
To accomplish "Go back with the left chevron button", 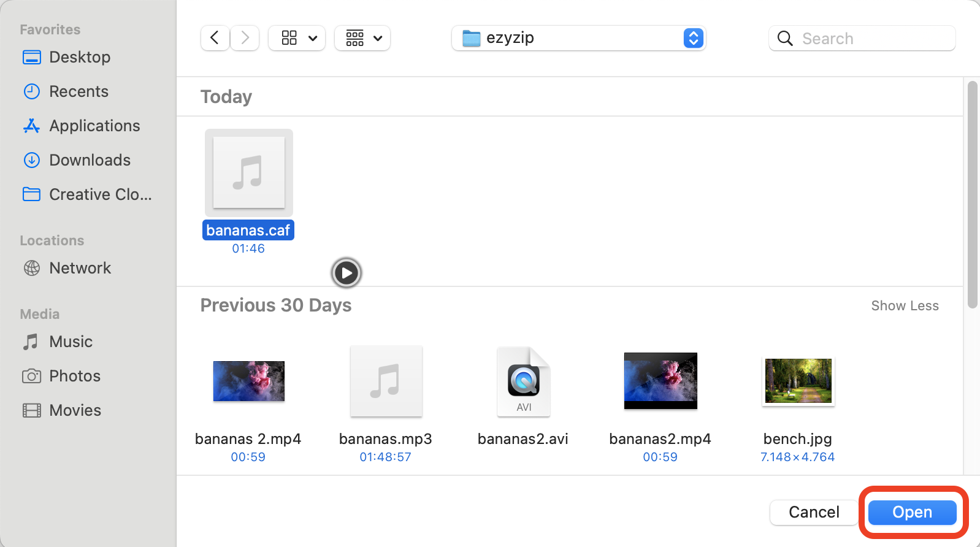I will point(215,38).
